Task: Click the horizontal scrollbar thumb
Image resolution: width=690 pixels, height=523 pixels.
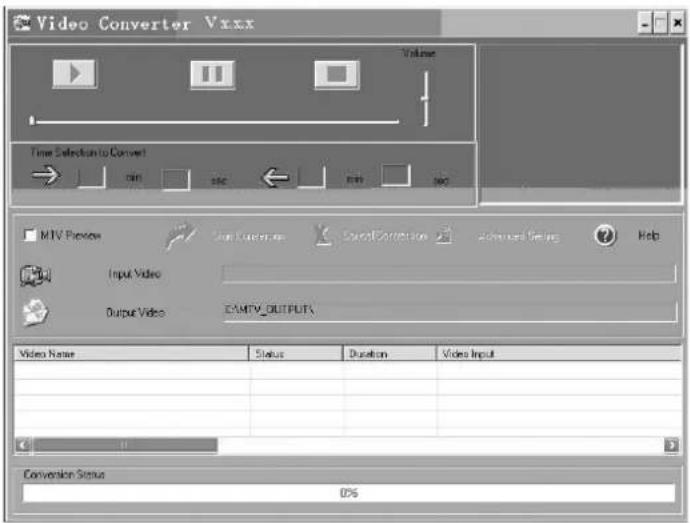Action: click(x=125, y=445)
